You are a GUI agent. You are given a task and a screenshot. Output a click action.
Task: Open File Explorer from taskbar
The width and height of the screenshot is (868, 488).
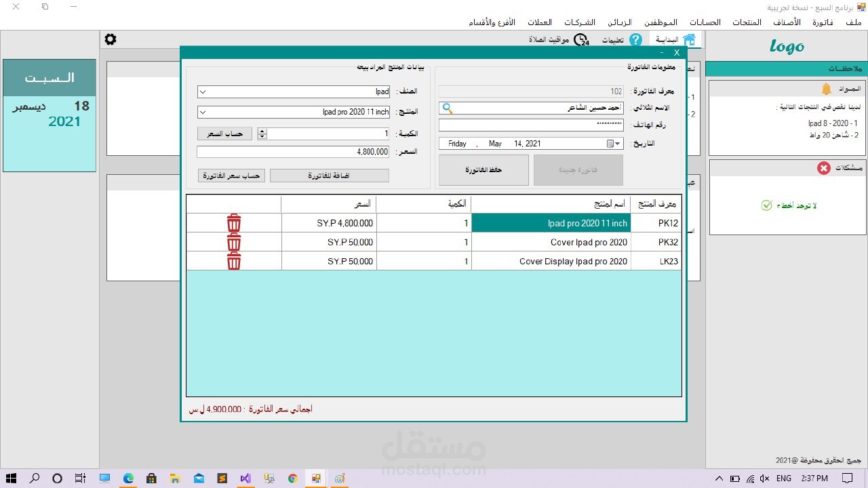tap(175, 479)
